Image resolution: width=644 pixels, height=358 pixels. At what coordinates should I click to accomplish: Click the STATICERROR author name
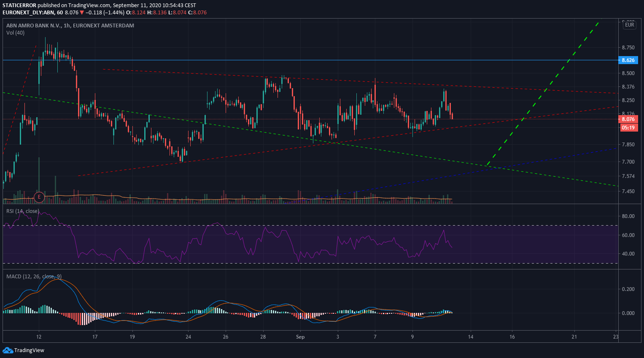point(19,5)
